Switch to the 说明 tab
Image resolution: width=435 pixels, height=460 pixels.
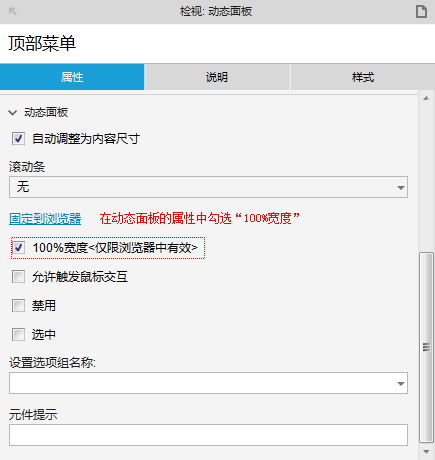point(217,77)
